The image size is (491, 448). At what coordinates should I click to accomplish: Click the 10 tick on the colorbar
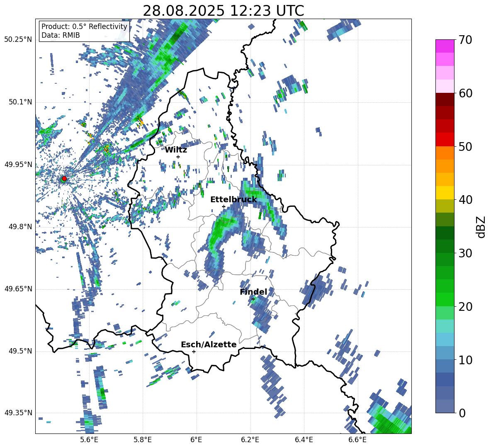click(465, 360)
